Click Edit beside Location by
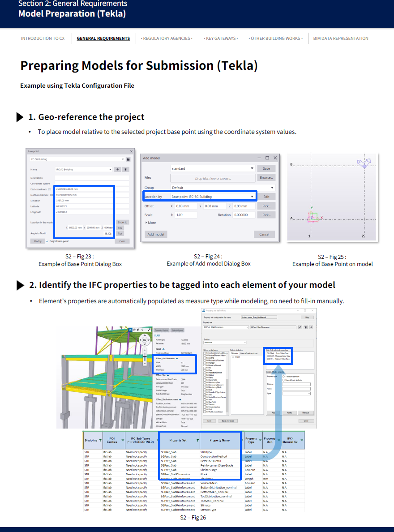The height and width of the screenshot is (532, 394). tap(266, 197)
